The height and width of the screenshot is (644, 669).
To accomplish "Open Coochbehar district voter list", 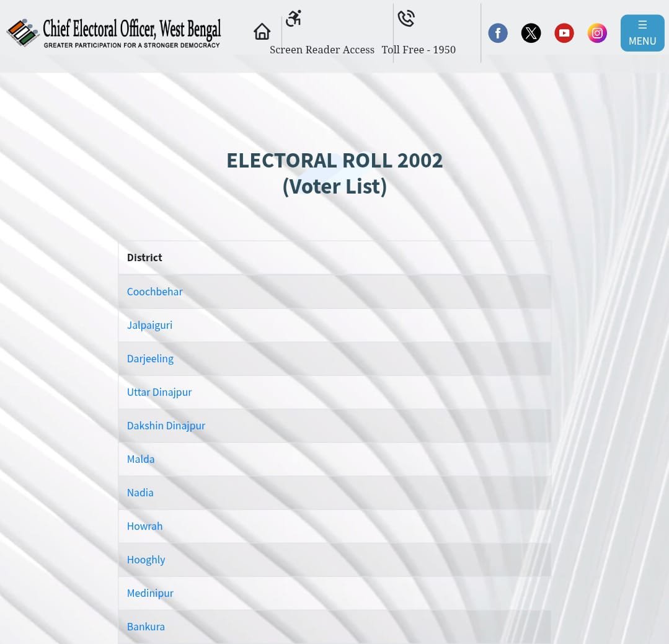I will (154, 292).
